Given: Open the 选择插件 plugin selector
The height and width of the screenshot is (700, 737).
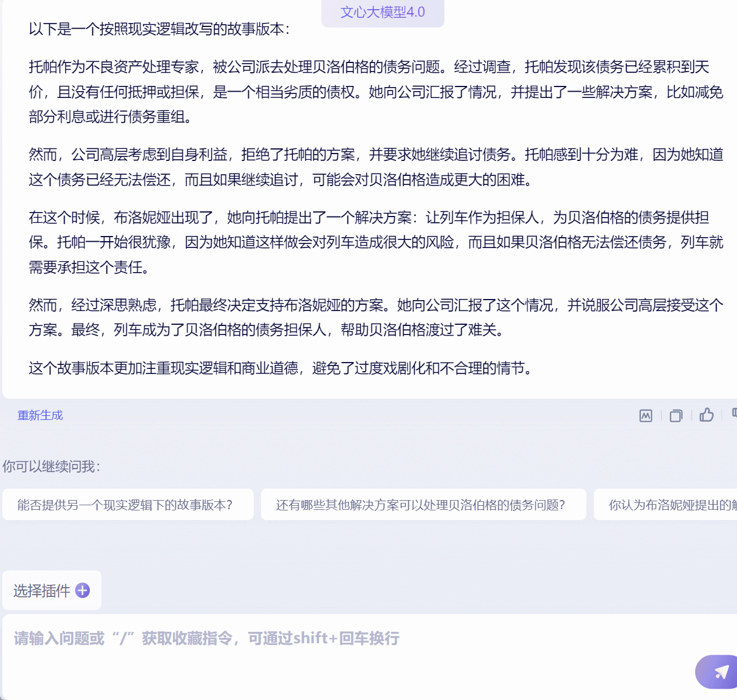Looking at the screenshot, I should pyautogui.click(x=52, y=591).
